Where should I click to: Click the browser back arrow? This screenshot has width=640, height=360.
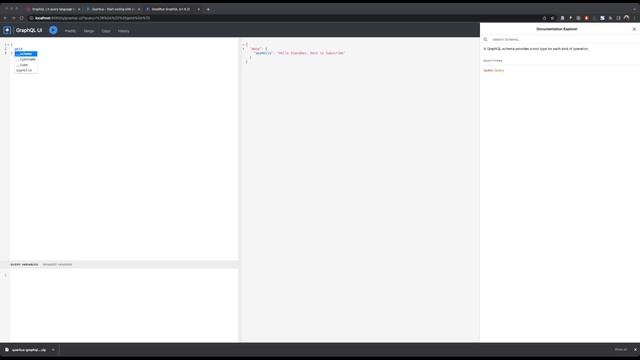[5, 18]
